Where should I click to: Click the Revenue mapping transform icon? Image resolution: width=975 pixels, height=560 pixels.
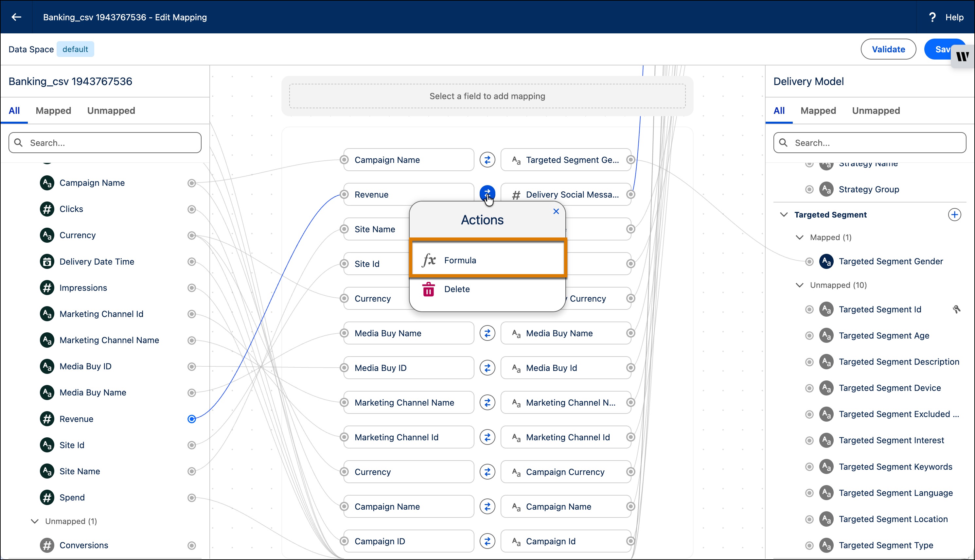point(487,193)
